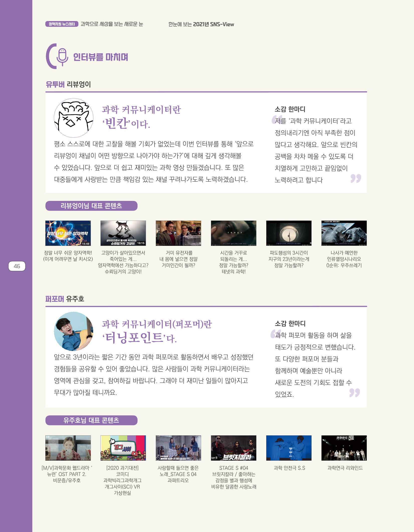This screenshot has width=414, height=532.
Task: Click the closing quotation mark after 노력하려고 합니다
Action: click(356, 179)
